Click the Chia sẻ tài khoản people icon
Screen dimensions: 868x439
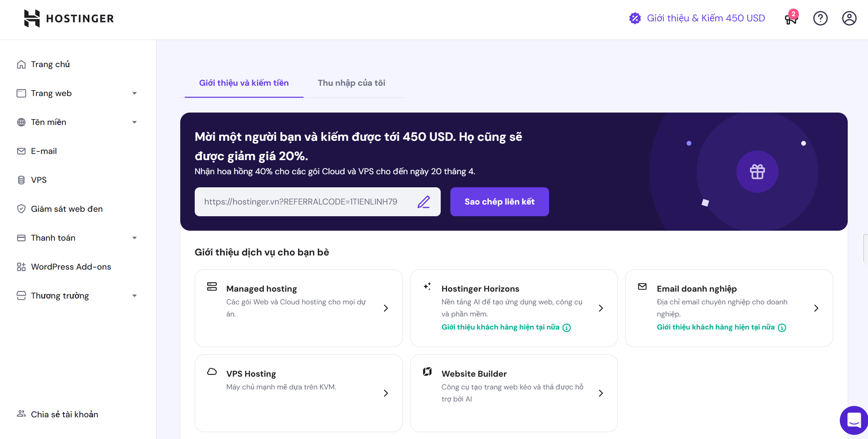[x=21, y=414]
